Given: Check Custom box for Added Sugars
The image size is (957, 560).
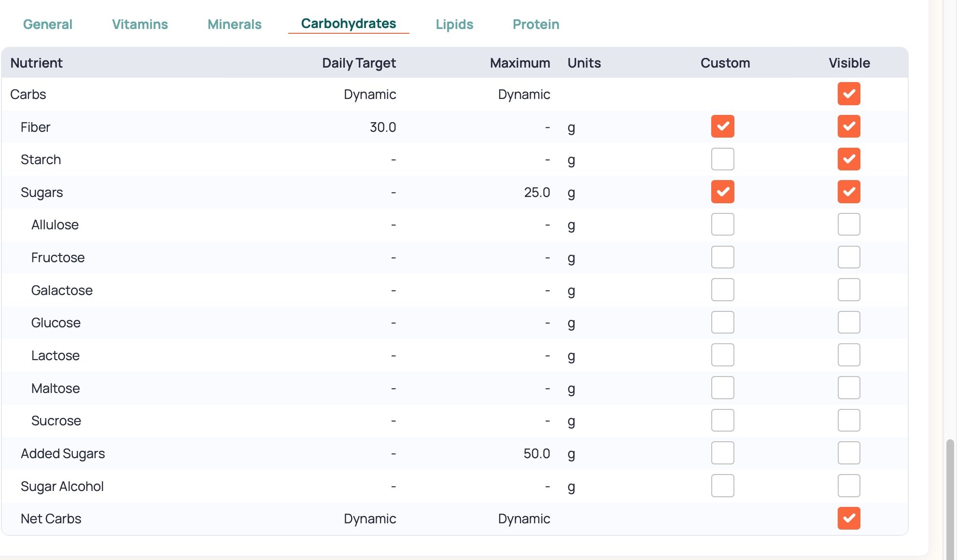Looking at the screenshot, I should (722, 453).
